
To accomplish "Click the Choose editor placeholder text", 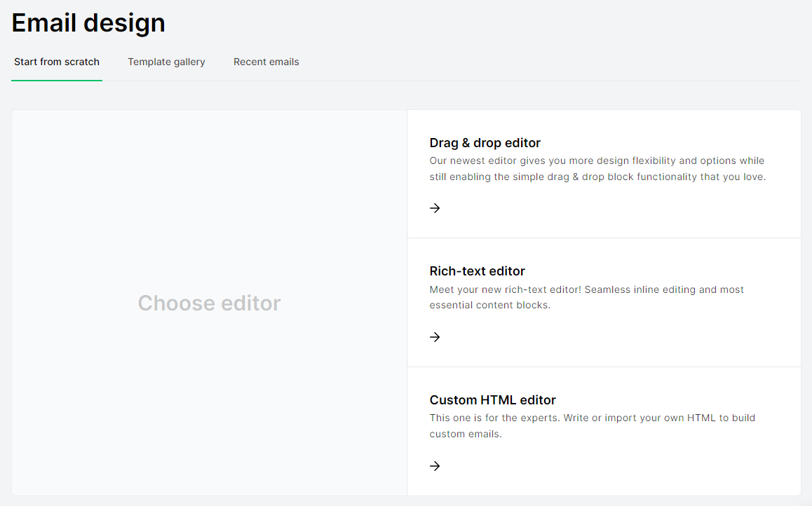I will tap(209, 303).
